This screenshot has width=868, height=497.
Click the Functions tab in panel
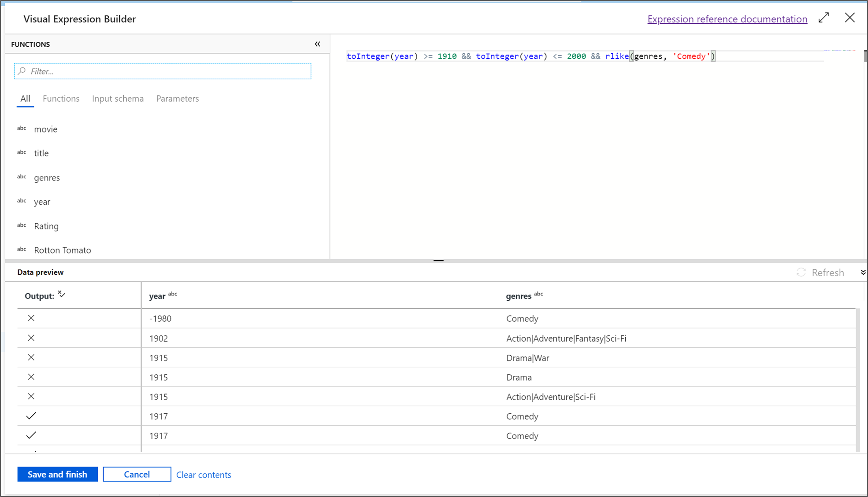click(61, 98)
